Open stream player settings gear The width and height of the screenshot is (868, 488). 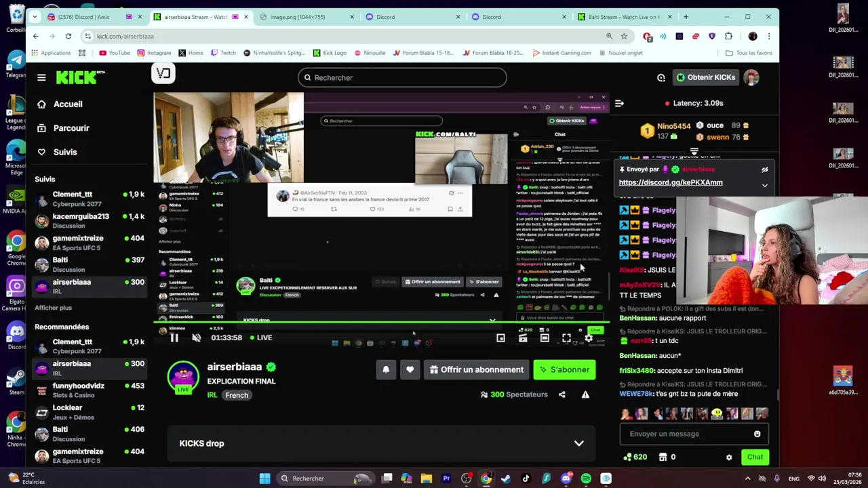589,338
